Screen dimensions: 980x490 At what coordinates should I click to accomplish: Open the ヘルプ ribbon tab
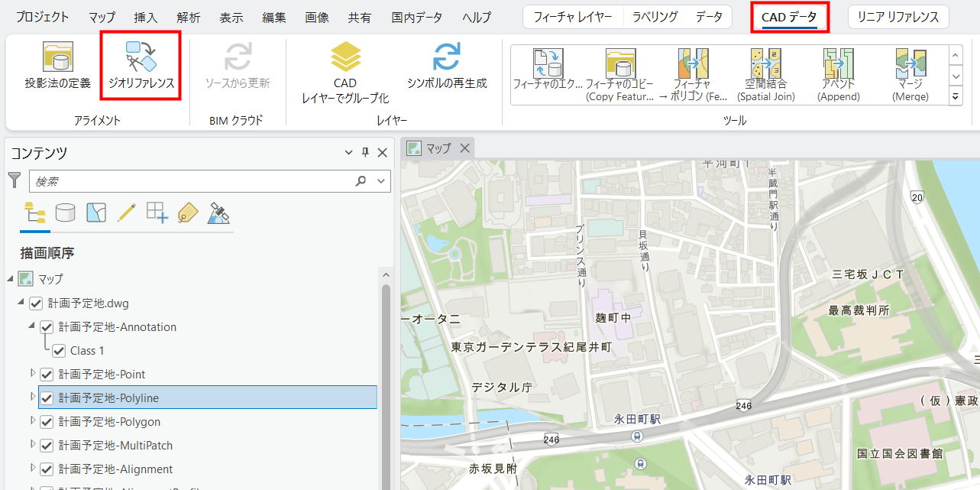pyautogui.click(x=477, y=17)
